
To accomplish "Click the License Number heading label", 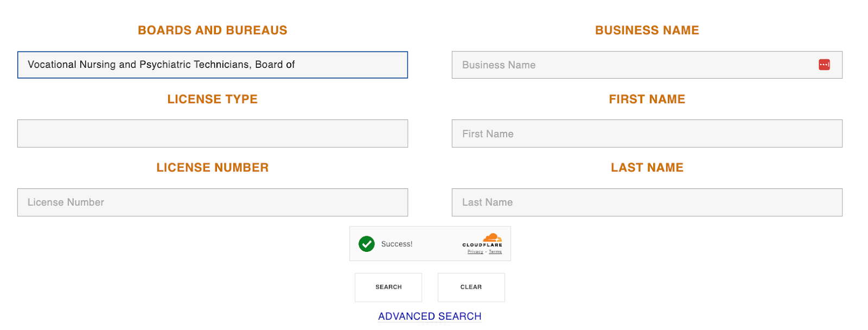I will tap(212, 168).
